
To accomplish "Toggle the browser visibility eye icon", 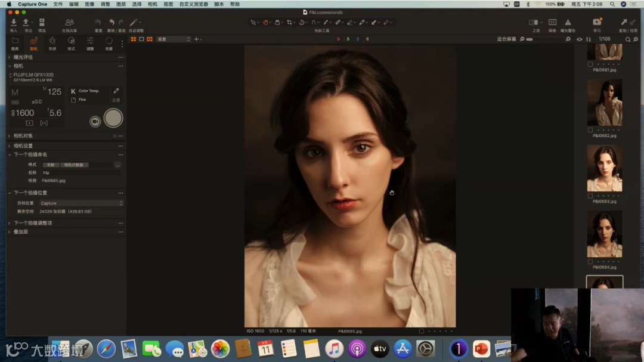I will (x=579, y=39).
